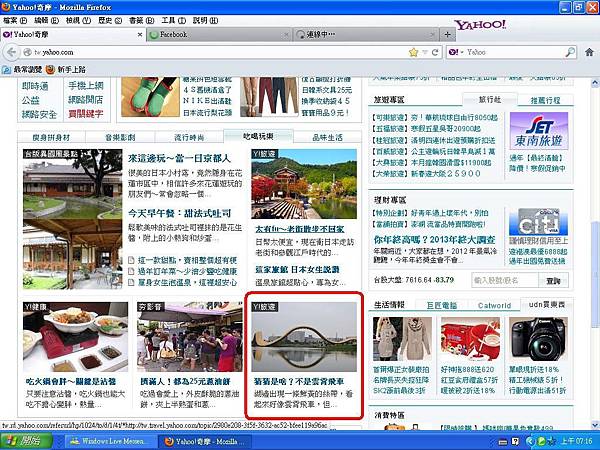Screen dimensions: 600x450
Task: Expand the URL history dropdown arrow
Action: [424, 52]
